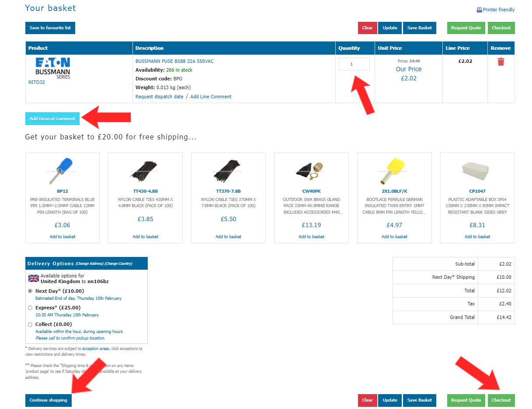Select the Next Day delivery option
Image resolution: width=532 pixels, height=409 pixels.
(30, 291)
